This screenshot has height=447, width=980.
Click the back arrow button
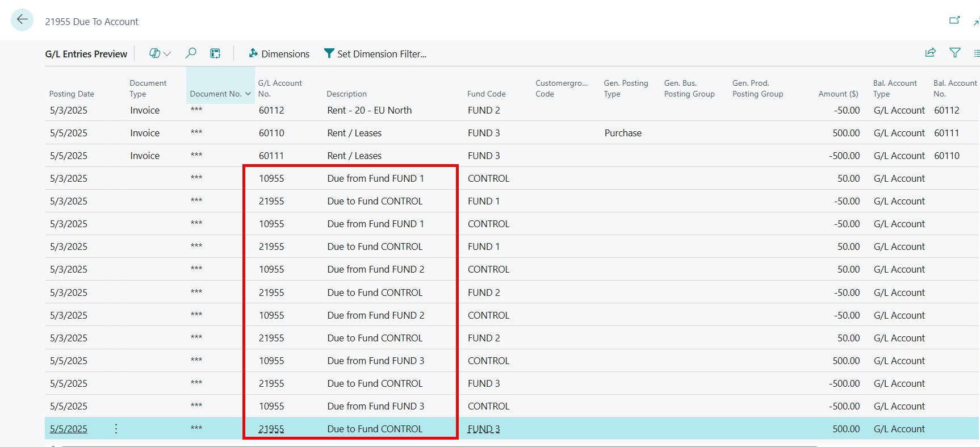point(22,20)
